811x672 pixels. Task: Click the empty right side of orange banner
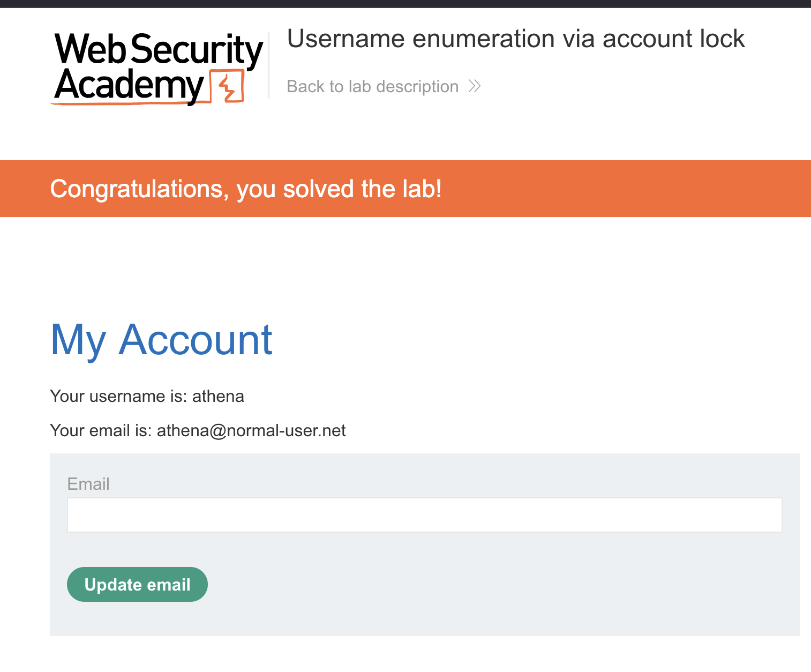point(643,189)
